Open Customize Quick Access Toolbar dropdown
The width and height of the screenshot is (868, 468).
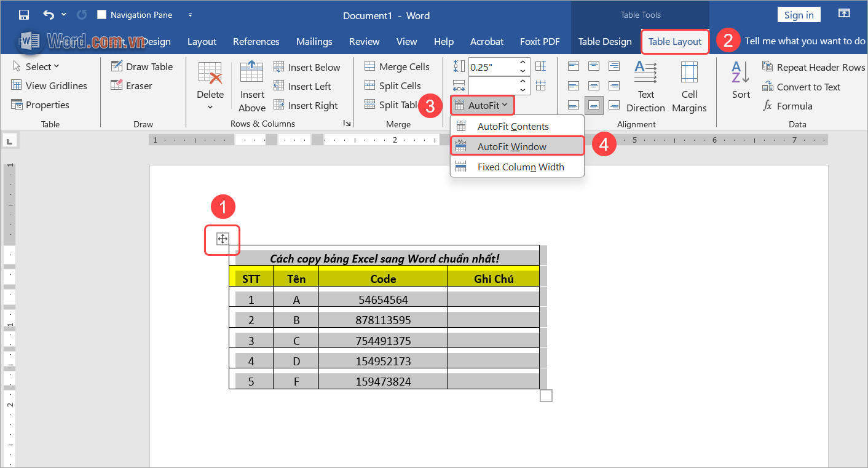190,15
